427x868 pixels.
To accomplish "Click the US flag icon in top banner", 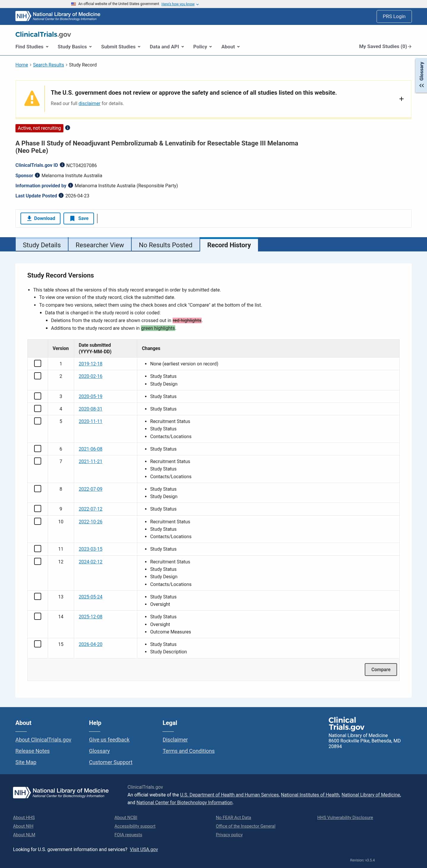I will (x=73, y=4).
